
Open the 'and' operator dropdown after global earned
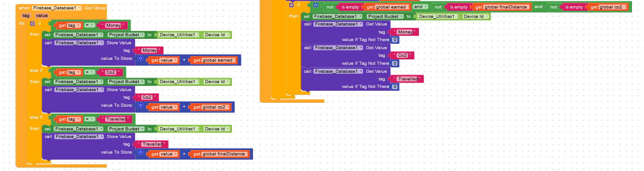pyautogui.click(x=420, y=7)
